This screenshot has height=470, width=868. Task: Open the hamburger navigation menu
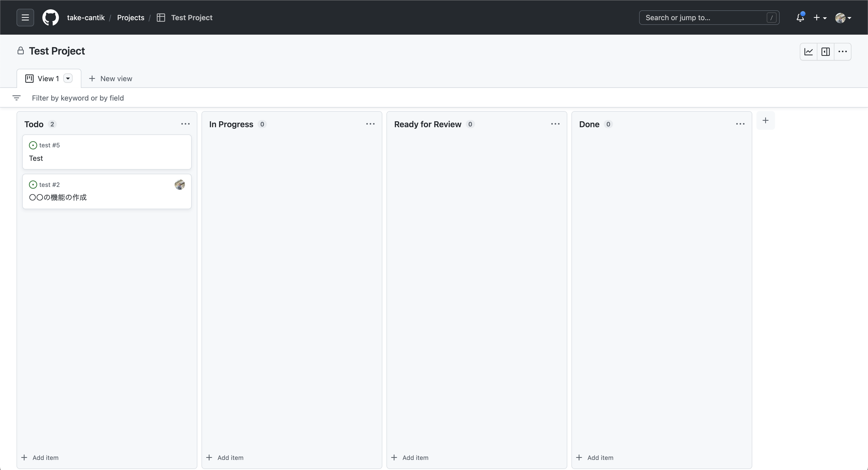tap(25, 18)
